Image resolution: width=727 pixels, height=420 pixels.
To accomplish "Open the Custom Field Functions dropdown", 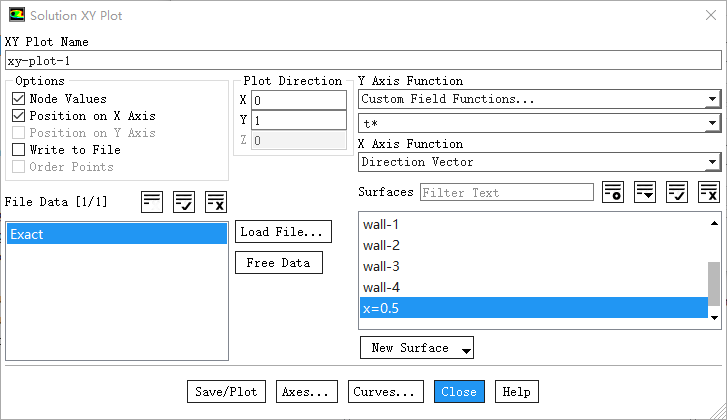I will 539,99.
